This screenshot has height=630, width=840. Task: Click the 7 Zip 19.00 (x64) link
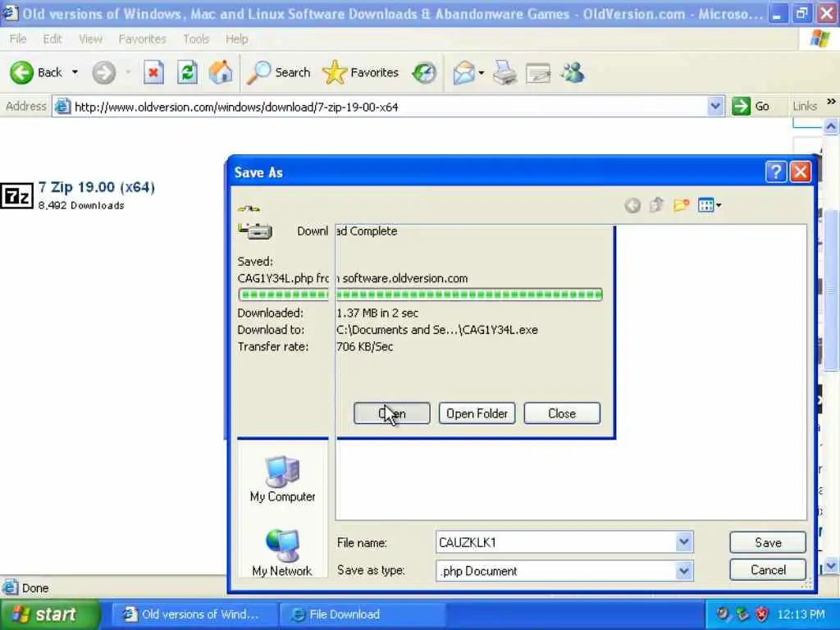97,187
